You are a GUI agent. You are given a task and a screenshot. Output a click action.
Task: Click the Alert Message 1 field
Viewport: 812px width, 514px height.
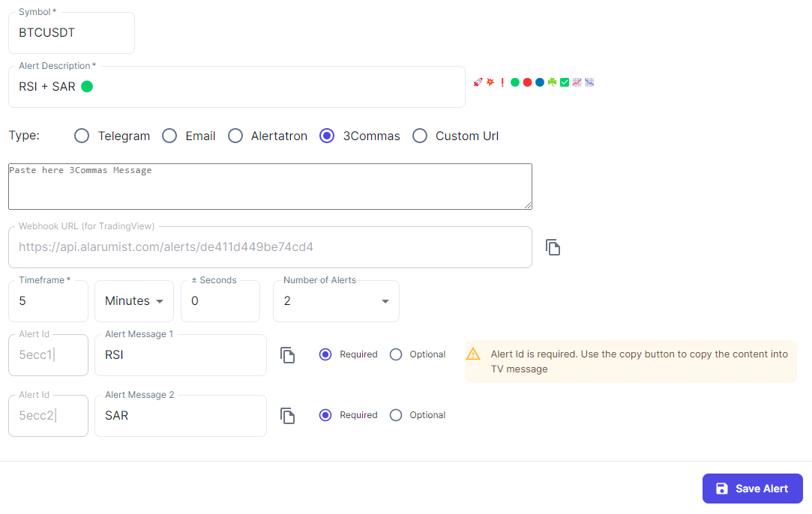181,355
